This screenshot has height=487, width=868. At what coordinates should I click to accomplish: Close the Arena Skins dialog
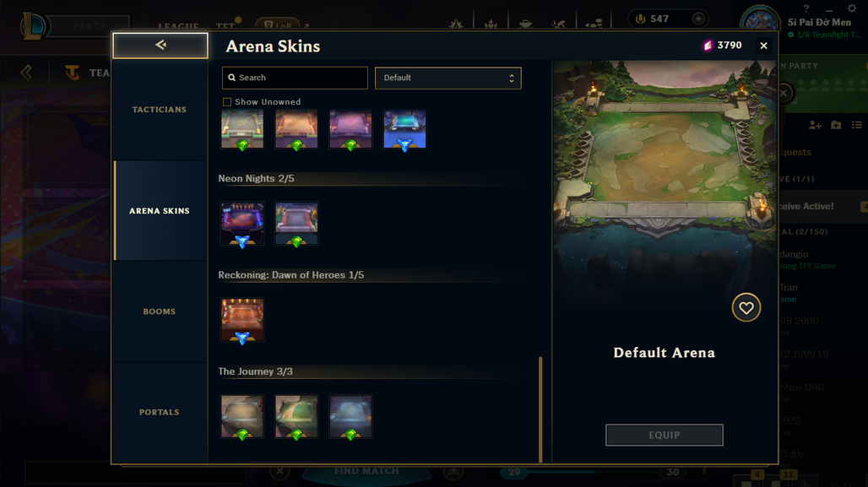coord(764,46)
